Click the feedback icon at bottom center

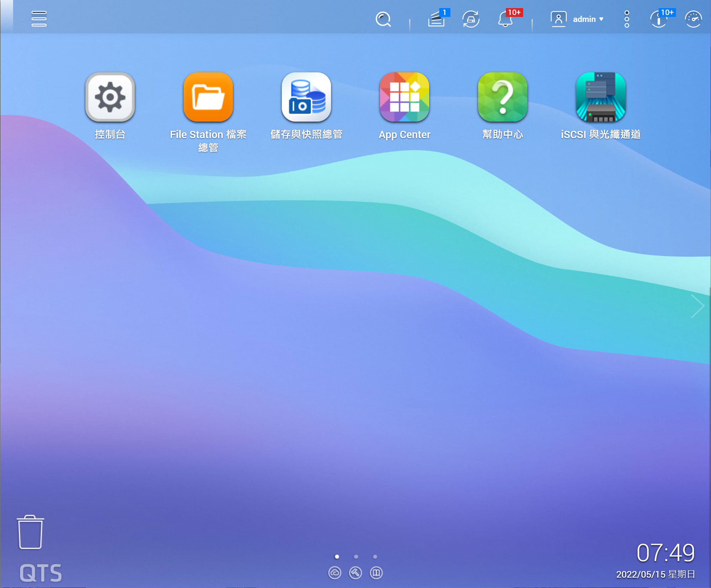point(376,573)
